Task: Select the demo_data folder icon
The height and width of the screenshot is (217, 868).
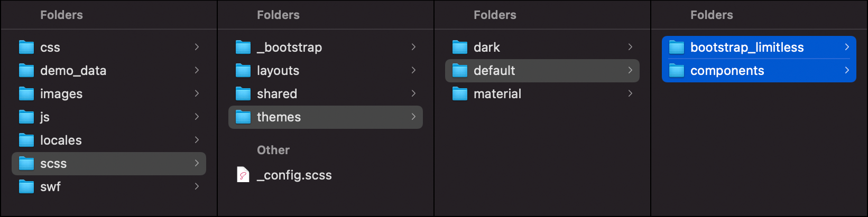Action: pos(26,71)
